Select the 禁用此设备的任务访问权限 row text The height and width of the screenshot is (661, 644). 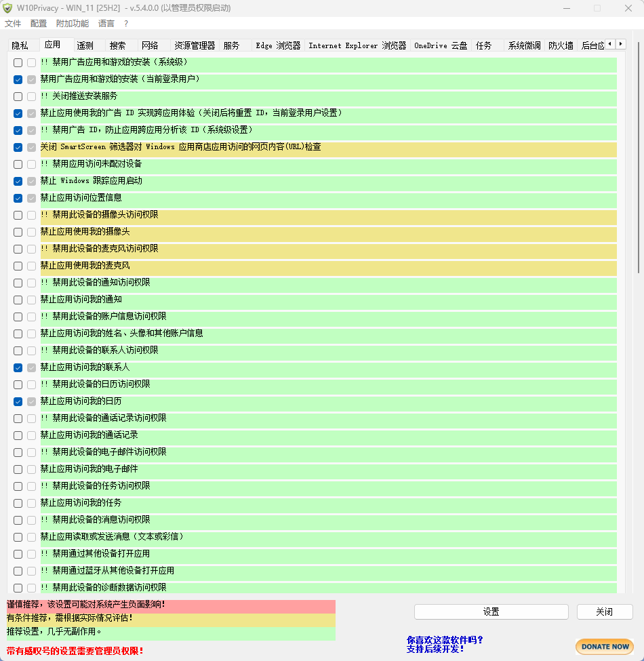coord(96,486)
